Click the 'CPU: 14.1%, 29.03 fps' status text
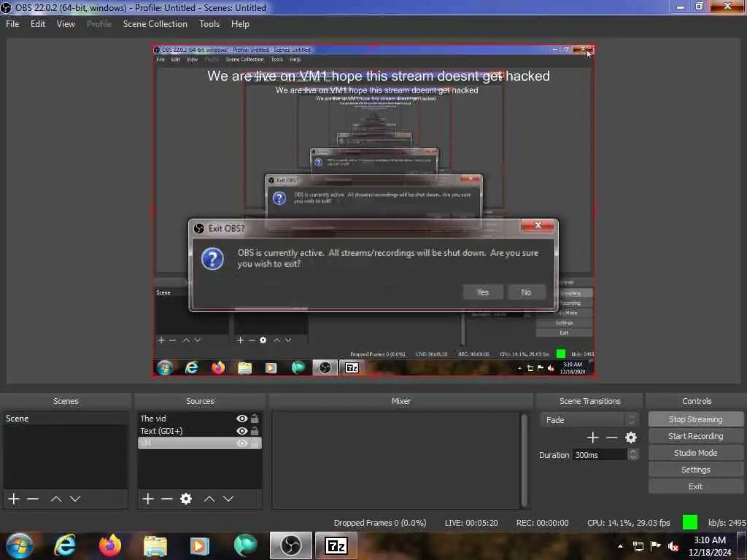 628,522
